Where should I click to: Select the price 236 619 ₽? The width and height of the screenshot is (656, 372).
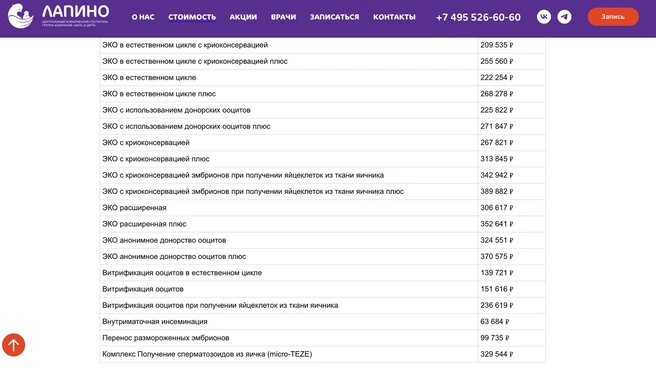[497, 305]
